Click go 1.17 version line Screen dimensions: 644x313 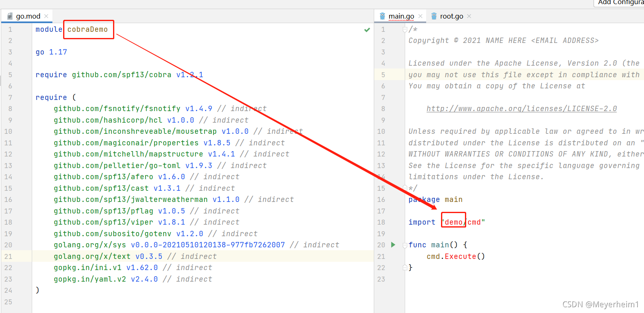51,52
